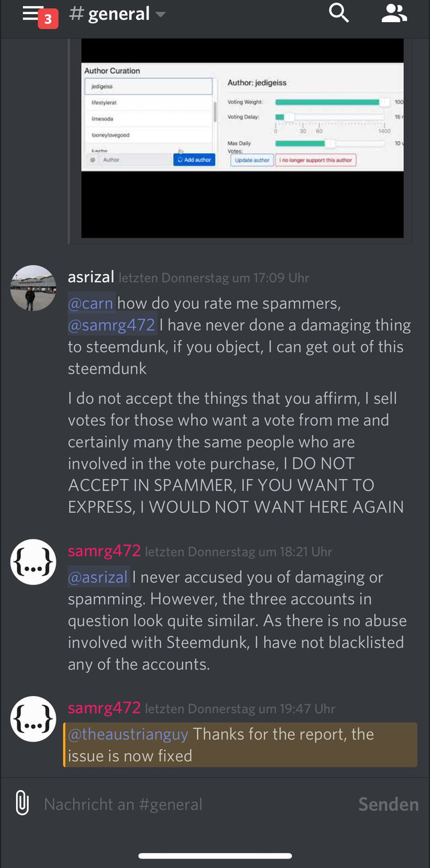This screenshot has height=868, width=430.
Task: Tap the Senden button
Action: coord(388,804)
